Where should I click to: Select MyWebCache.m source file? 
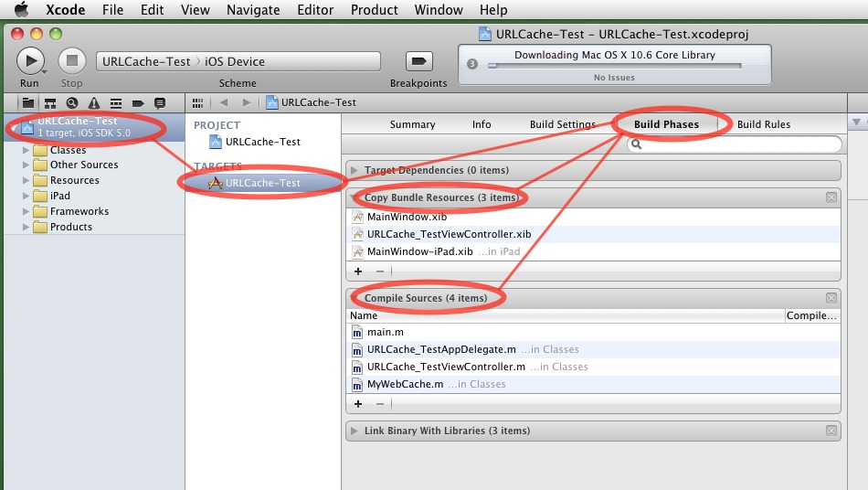click(x=593, y=384)
